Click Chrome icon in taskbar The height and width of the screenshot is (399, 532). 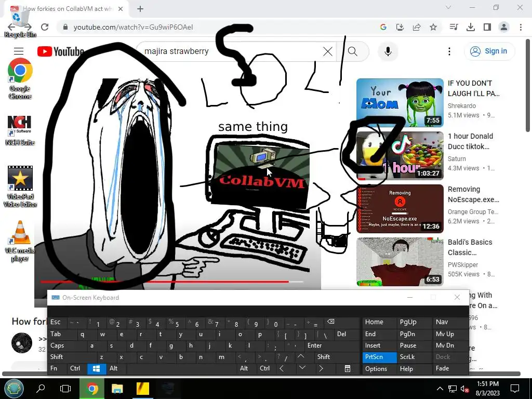[91, 388]
